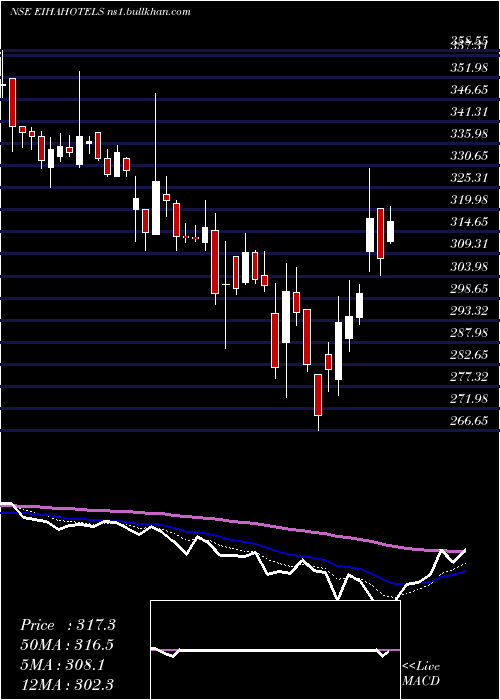Screen dimensions: 500x700
Task: Click the 319.98 price axis label
Action: click(x=469, y=200)
